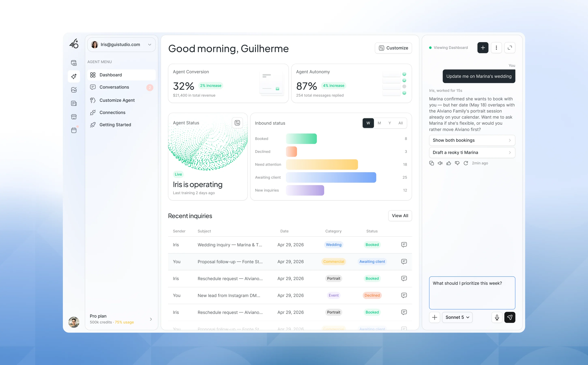Expand the Pro plan usage details
The image size is (588, 365).
[x=121, y=319]
